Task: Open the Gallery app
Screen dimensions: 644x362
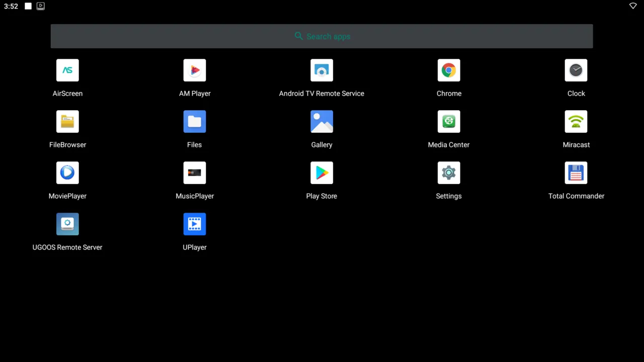Action: coord(321,122)
